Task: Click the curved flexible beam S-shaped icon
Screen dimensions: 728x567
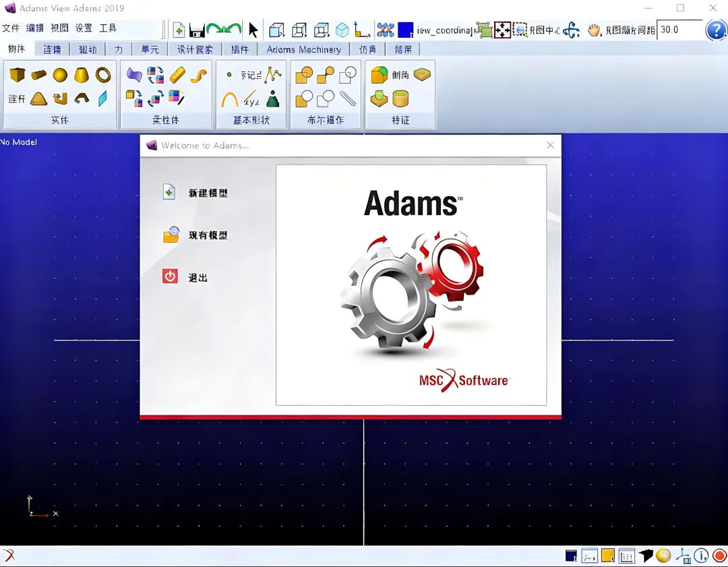Action: 199,76
